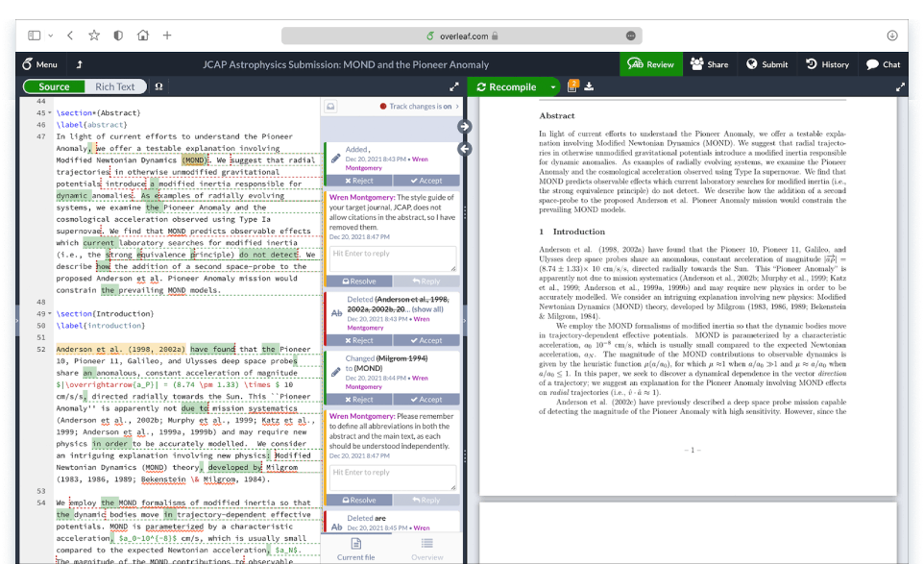Open the Share dialog
Image resolution: width=924 pixels, height=564 pixels.
pos(709,64)
